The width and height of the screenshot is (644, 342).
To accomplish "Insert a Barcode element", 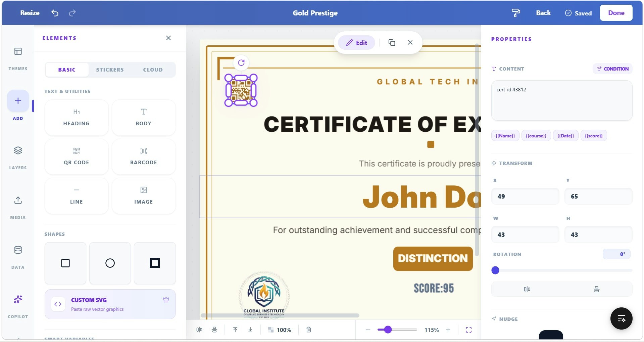I will (x=144, y=157).
